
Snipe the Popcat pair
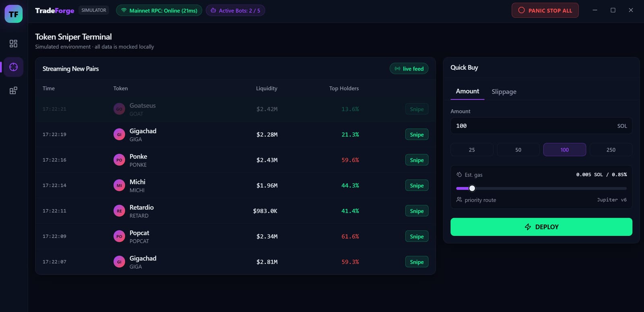click(x=417, y=237)
